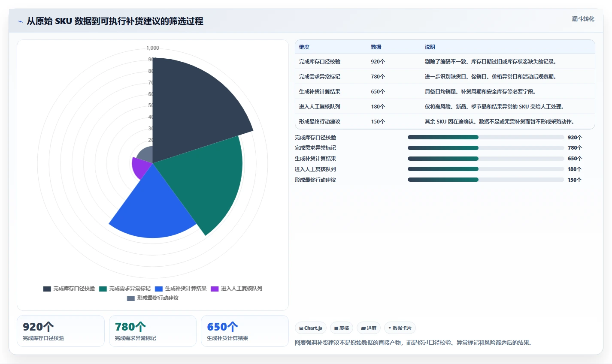
Task: Click the Chart.js tag chip
Action: (x=311, y=328)
